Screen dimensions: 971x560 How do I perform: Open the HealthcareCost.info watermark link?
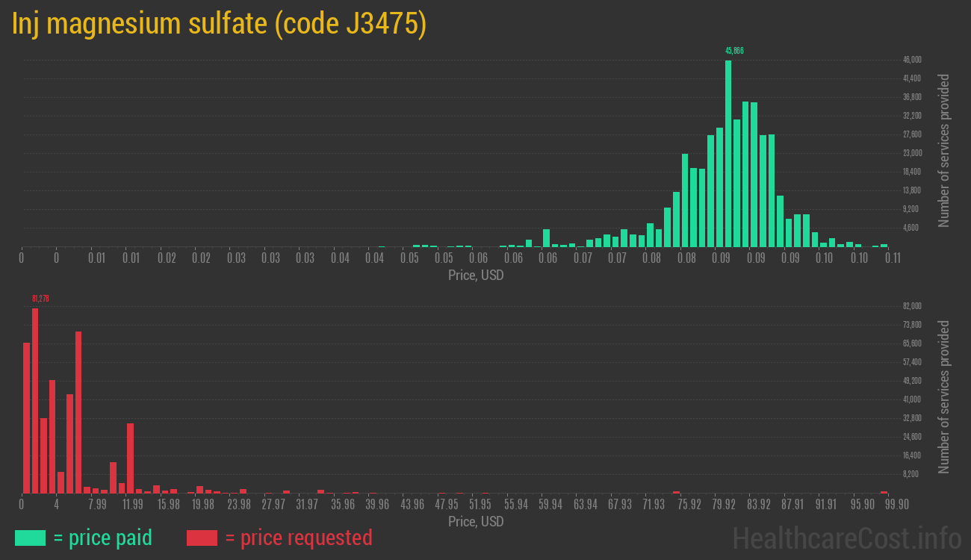click(x=846, y=538)
